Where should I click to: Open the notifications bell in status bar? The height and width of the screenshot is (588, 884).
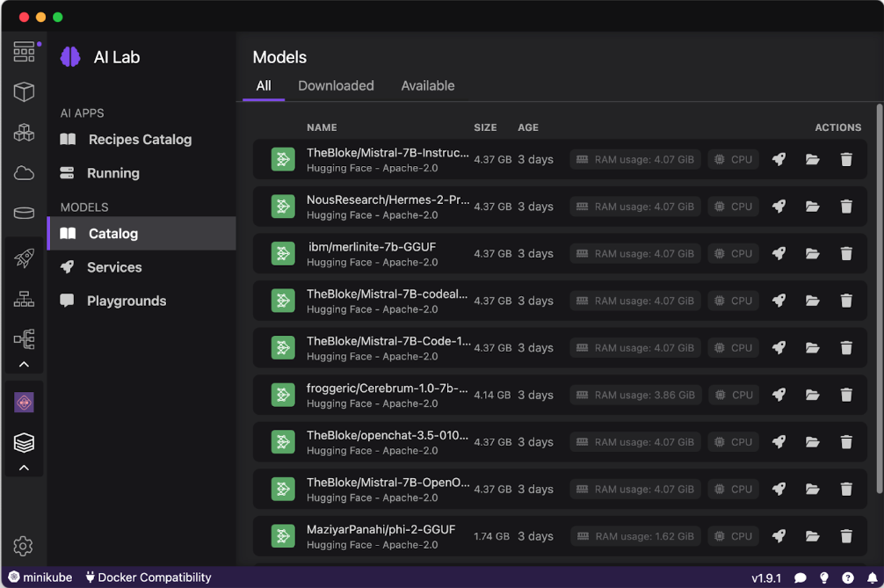point(873,577)
